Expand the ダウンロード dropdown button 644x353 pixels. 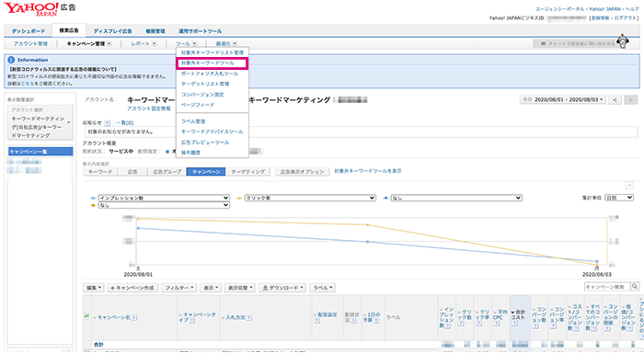(282, 288)
